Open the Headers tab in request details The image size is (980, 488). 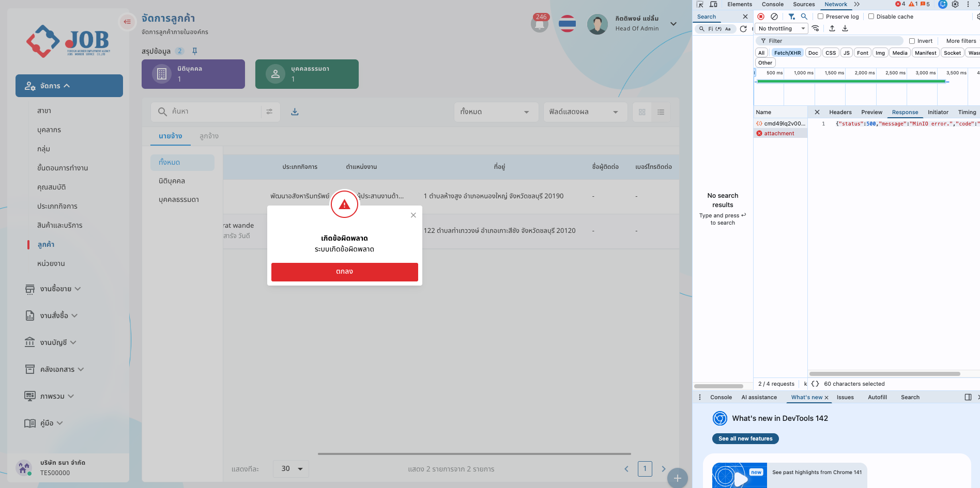(x=840, y=112)
